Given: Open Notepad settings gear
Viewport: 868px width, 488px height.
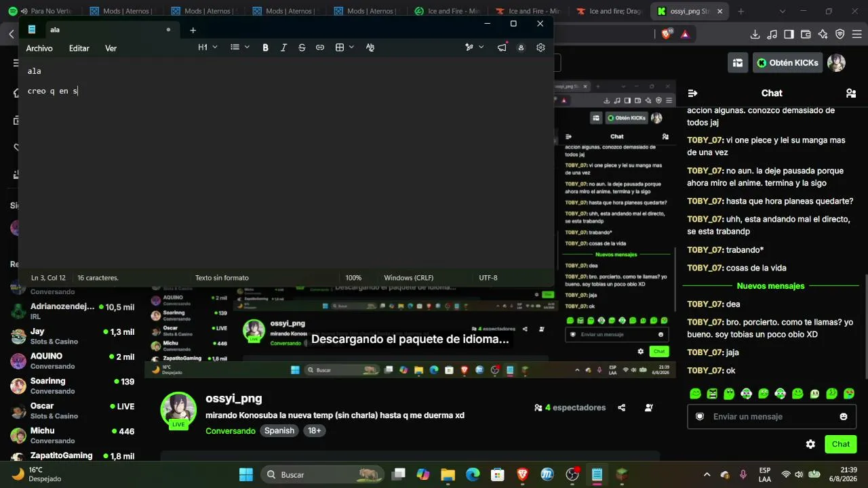Looking at the screenshot, I should (x=540, y=47).
